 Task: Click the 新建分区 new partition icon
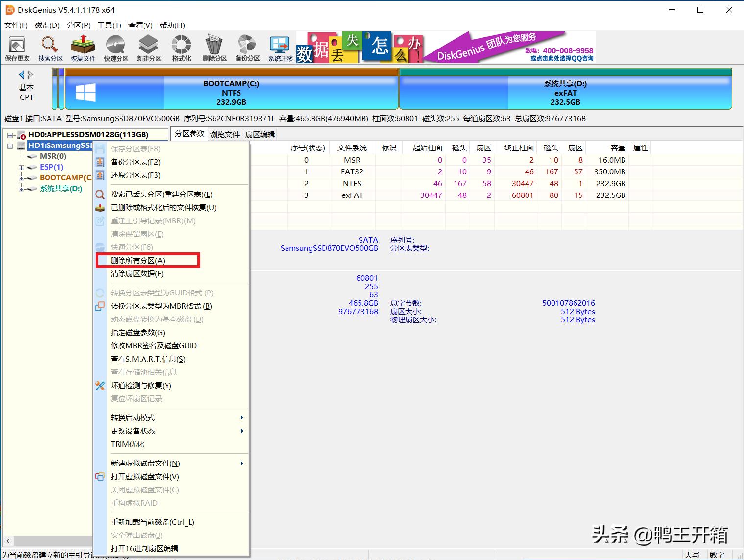point(148,48)
